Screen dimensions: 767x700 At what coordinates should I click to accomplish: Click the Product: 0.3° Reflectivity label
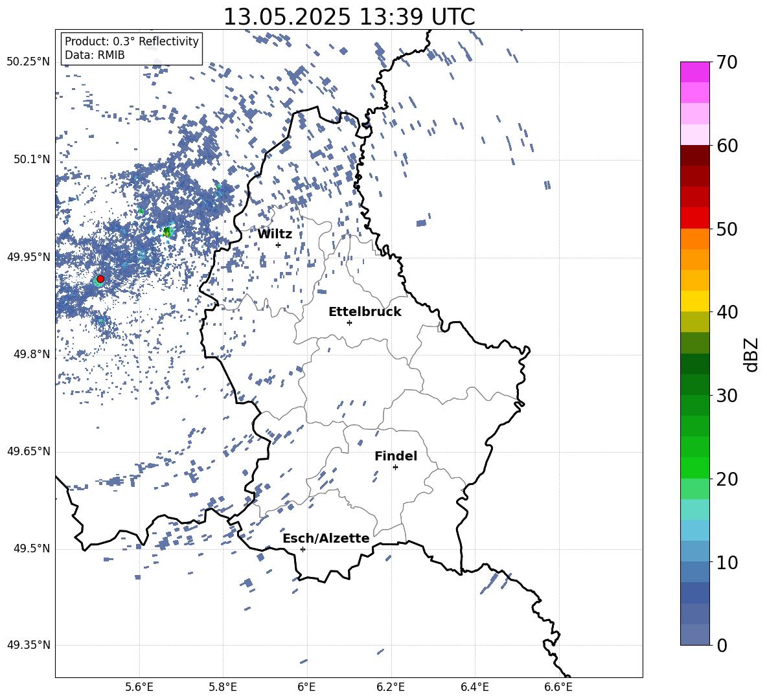pos(132,41)
